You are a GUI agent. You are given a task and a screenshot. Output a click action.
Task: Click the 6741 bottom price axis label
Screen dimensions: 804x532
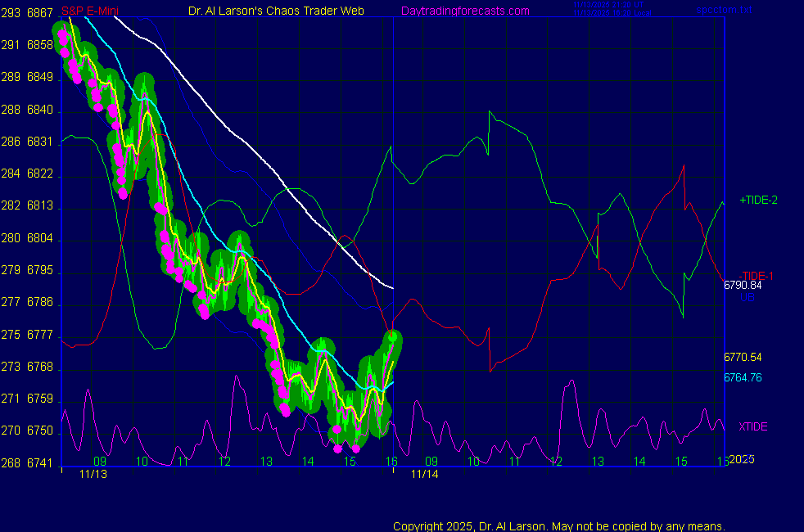[x=39, y=462]
